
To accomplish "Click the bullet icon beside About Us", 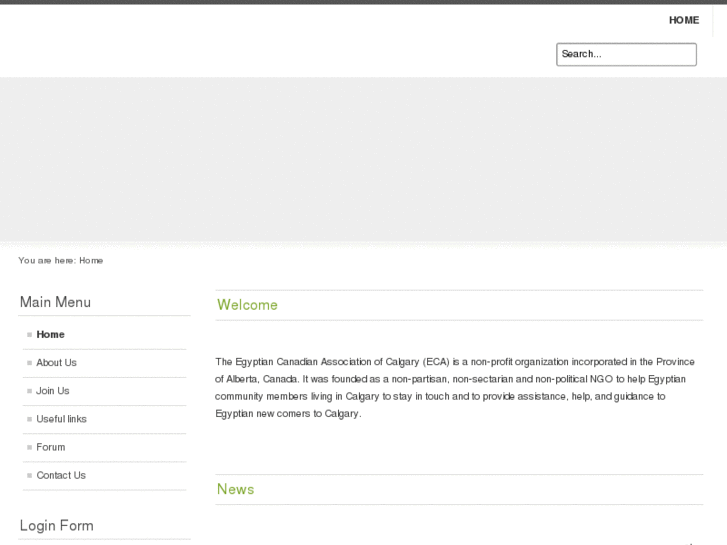I will pyautogui.click(x=30, y=363).
